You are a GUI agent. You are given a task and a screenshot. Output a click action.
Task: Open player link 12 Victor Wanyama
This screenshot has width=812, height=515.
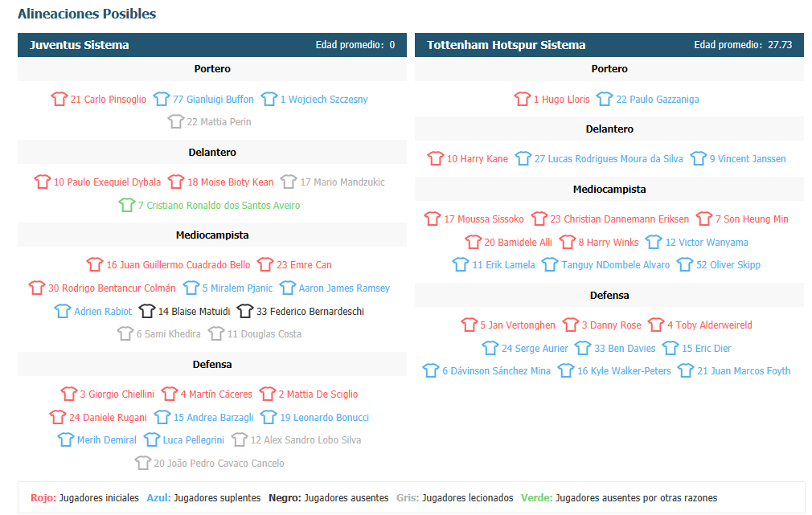pos(707,242)
